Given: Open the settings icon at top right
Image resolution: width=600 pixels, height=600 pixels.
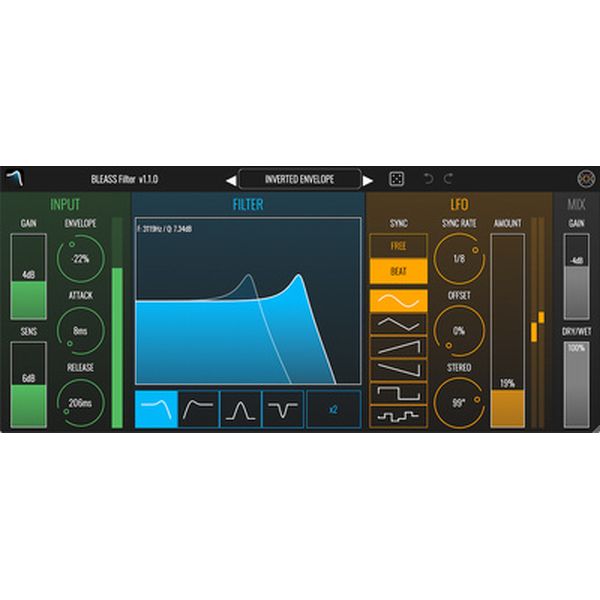Looking at the screenshot, I should click(587, 179).
